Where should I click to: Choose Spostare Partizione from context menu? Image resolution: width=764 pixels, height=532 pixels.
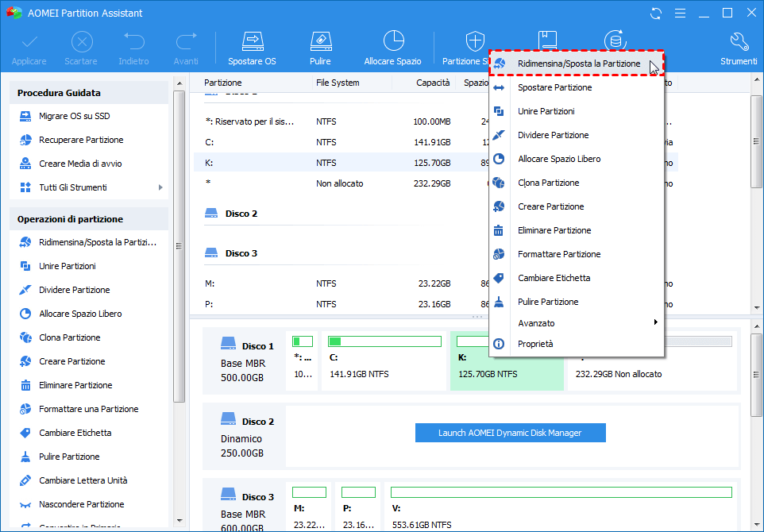click(577, 87)
